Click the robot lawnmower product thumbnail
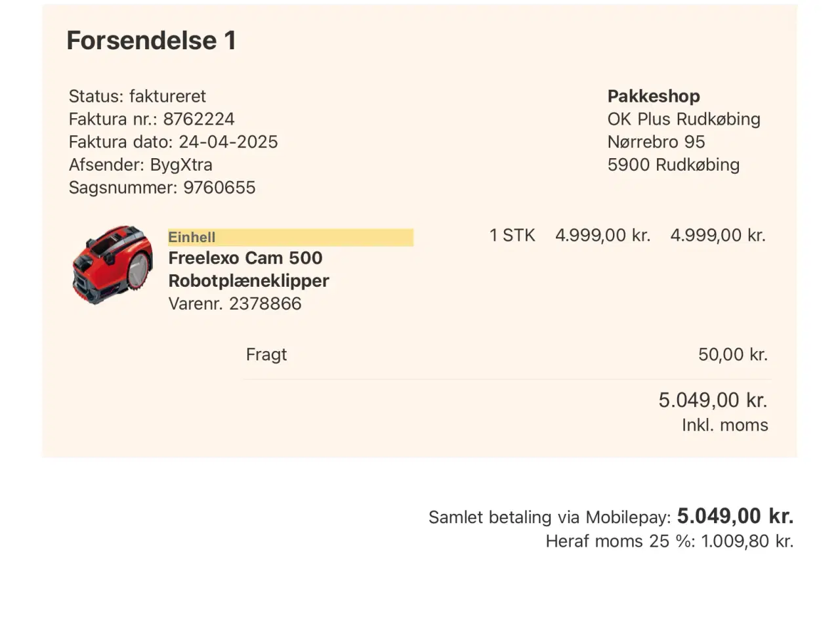Image resolution: width=840 pixels, height=630 pixels. tap(112, 266)
